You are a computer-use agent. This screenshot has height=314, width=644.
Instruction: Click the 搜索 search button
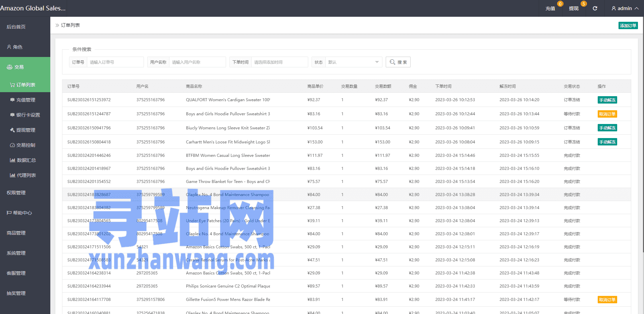tap(398, 62)
